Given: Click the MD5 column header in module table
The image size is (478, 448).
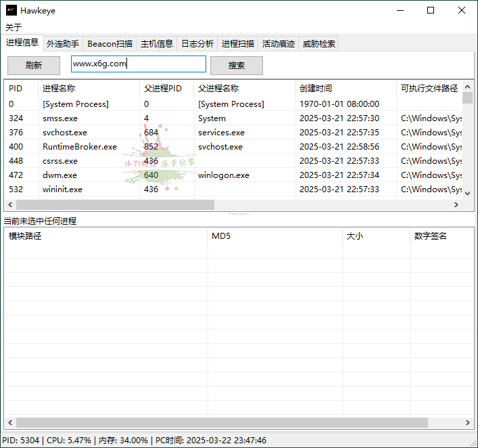Looking at the screenshot, I should [x=220, y=236].
